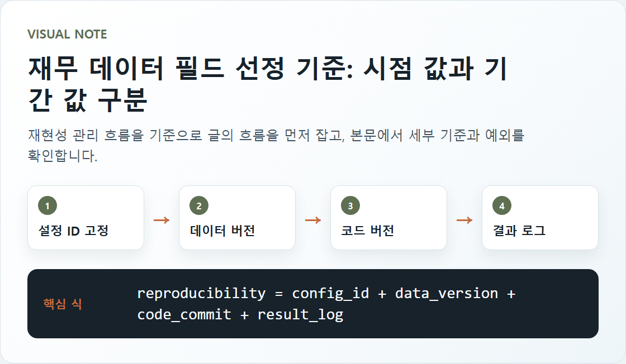Select the step card 설정 ID 고정
Viewport: 626px width, 364px height.
(x=86, y=218)
